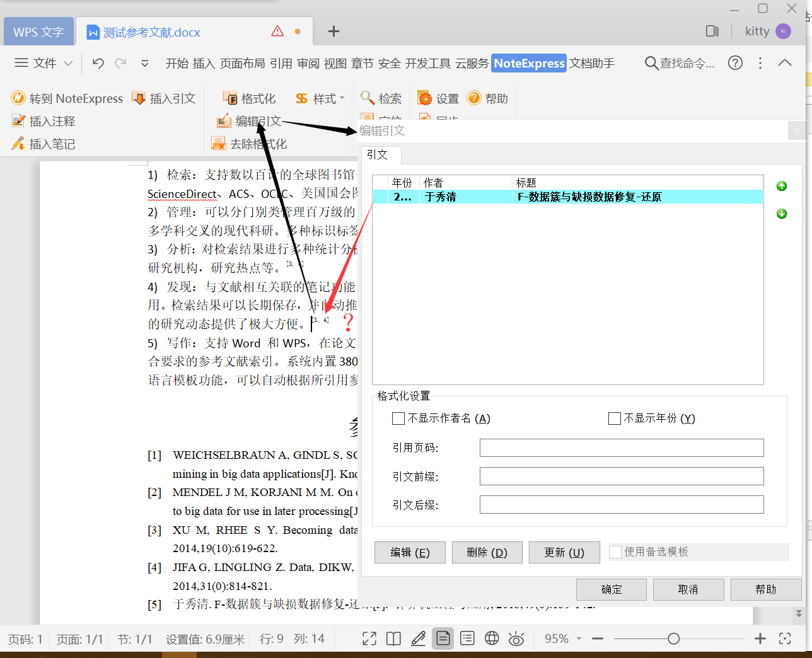Click the 引文前缀 input field
Screen dimensions: 812x658
point(622,476)
